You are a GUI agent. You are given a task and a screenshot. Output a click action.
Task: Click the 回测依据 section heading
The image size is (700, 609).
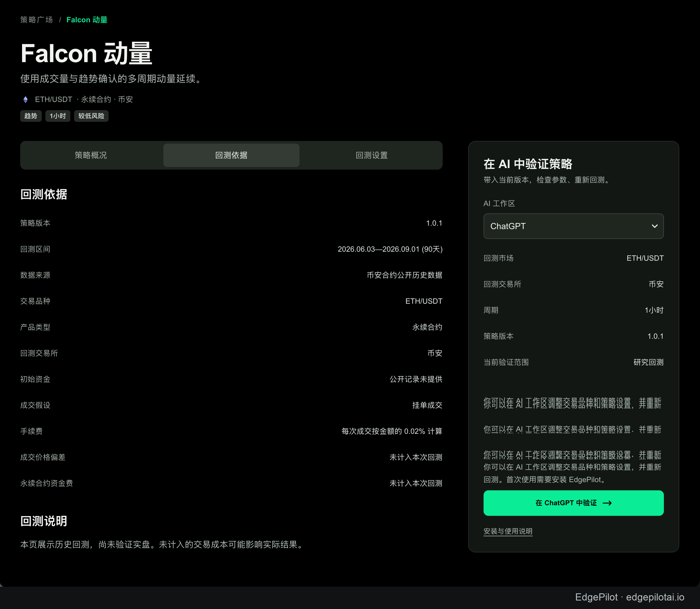[x=44, y=194]
